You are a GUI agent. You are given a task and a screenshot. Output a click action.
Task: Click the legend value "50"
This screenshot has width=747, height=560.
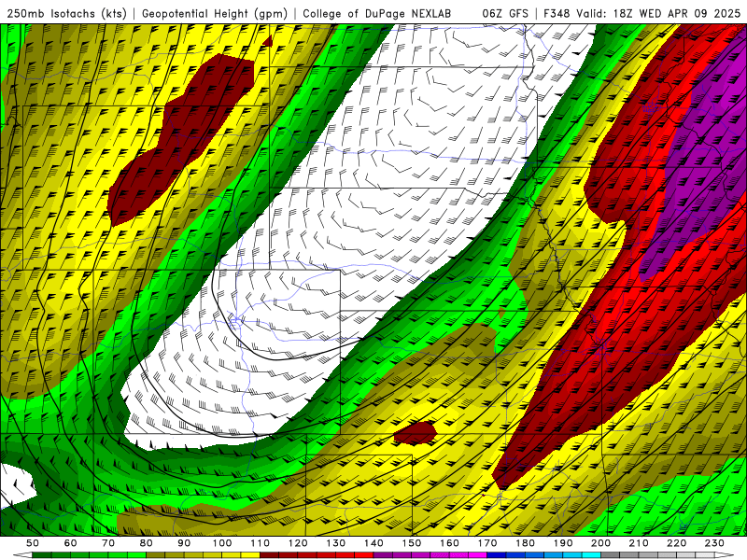pos(33,543)
